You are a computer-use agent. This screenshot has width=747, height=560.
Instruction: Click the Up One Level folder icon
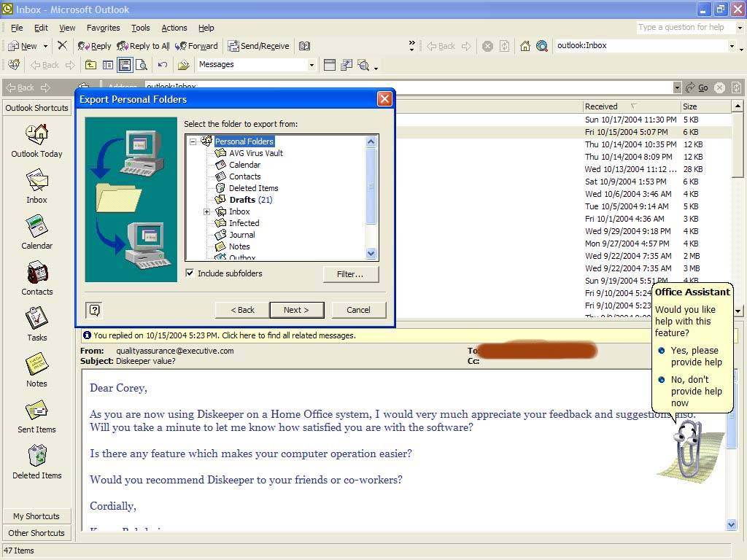click(x=90, y=65)
